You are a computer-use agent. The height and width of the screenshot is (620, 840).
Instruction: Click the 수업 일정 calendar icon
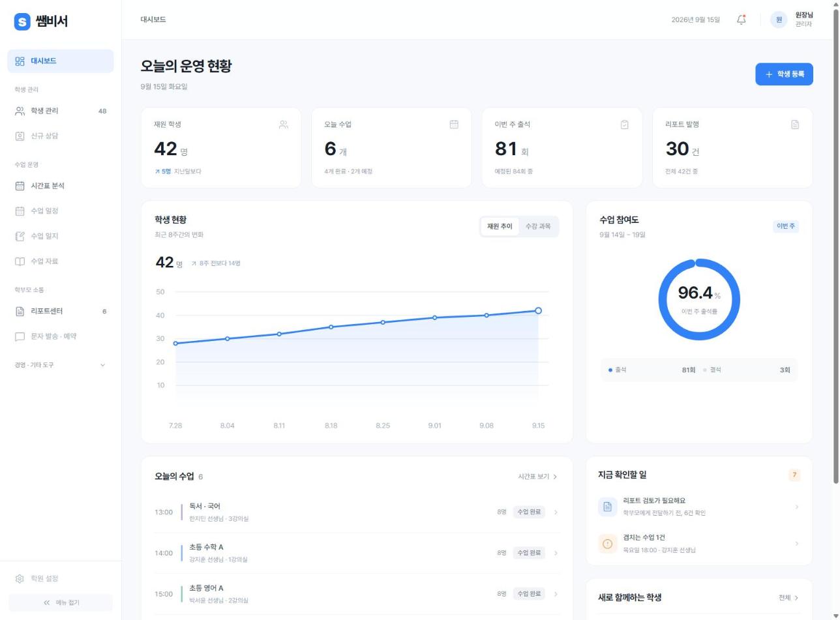[20, 211]
